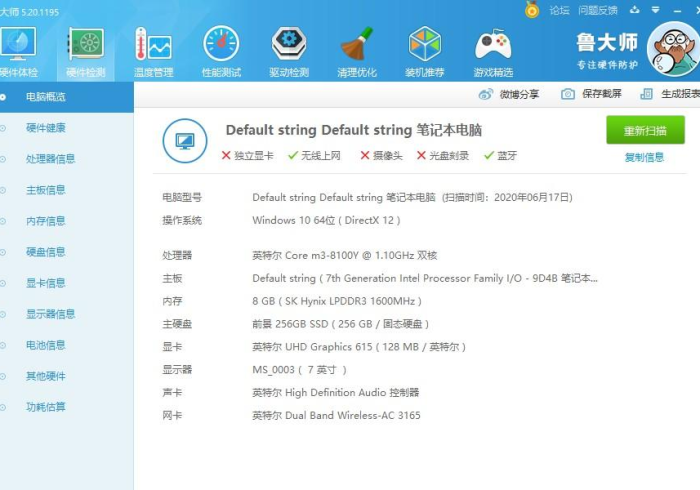Click the 独立显卡 status indicator

click(x=247, y=156)
